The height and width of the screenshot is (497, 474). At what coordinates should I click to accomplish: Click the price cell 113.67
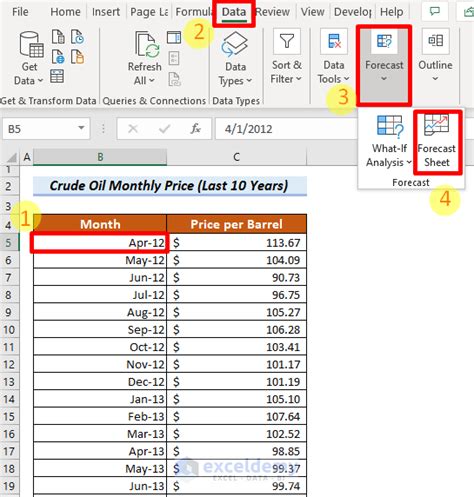coord(236,243)
